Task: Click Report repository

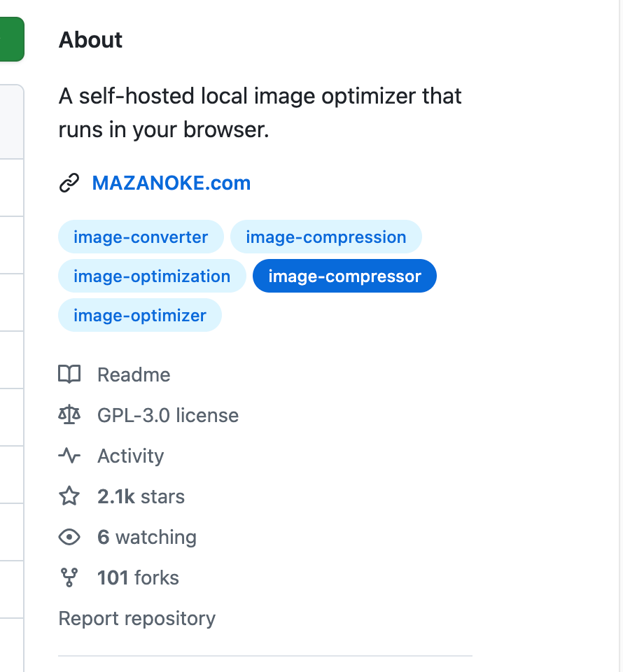Action: [137, 619]
